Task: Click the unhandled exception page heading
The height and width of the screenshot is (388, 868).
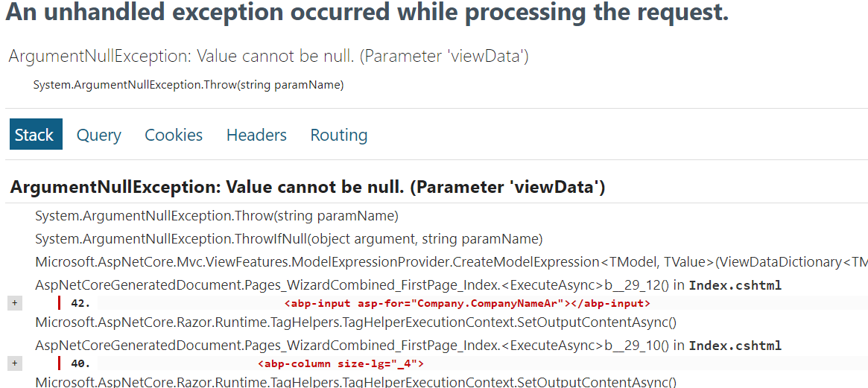Action: (x=367, y=13)
